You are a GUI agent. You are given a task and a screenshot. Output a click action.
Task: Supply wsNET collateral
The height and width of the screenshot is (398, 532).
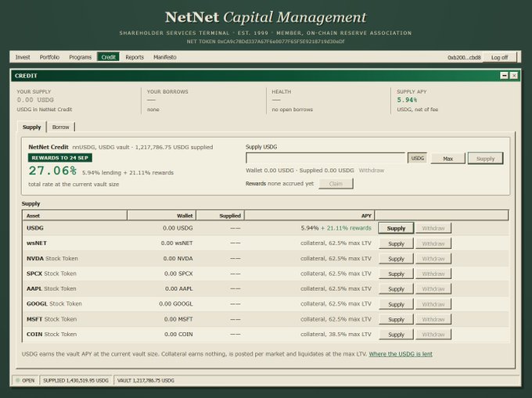(x=396, y=243)
